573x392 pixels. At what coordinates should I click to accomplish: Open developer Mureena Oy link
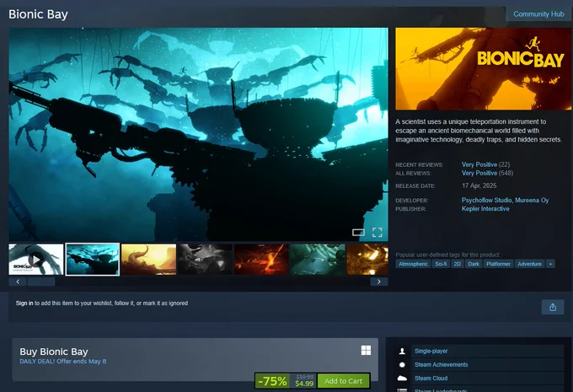coord(532,200)
